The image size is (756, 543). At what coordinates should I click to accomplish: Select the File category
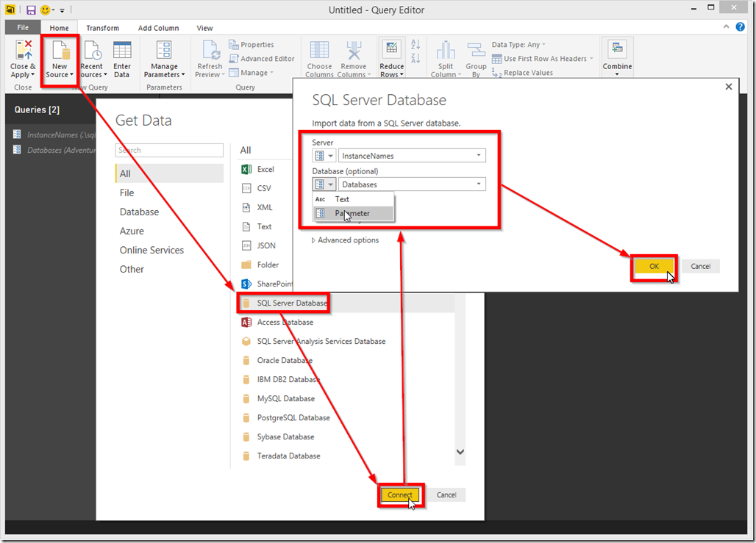pos(169,193)
